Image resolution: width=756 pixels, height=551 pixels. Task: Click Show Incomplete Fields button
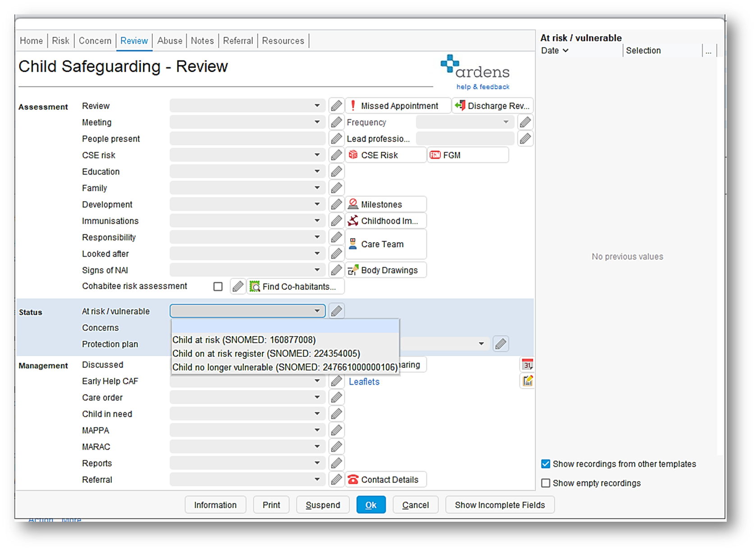(500, 505)
